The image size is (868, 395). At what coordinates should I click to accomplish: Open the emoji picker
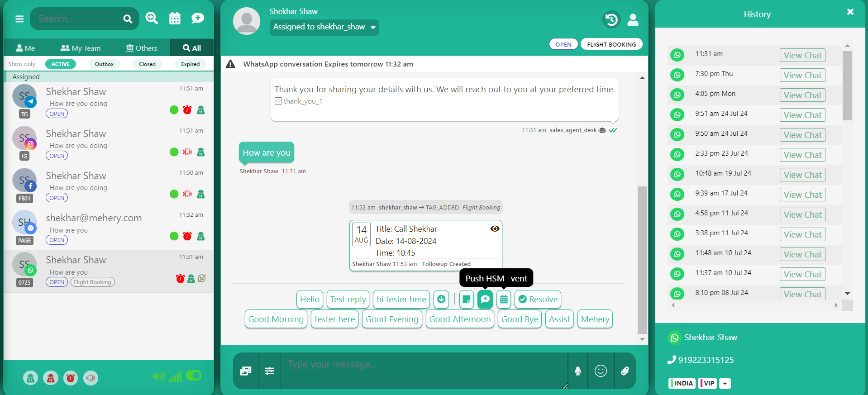click(x=601, y=371)
